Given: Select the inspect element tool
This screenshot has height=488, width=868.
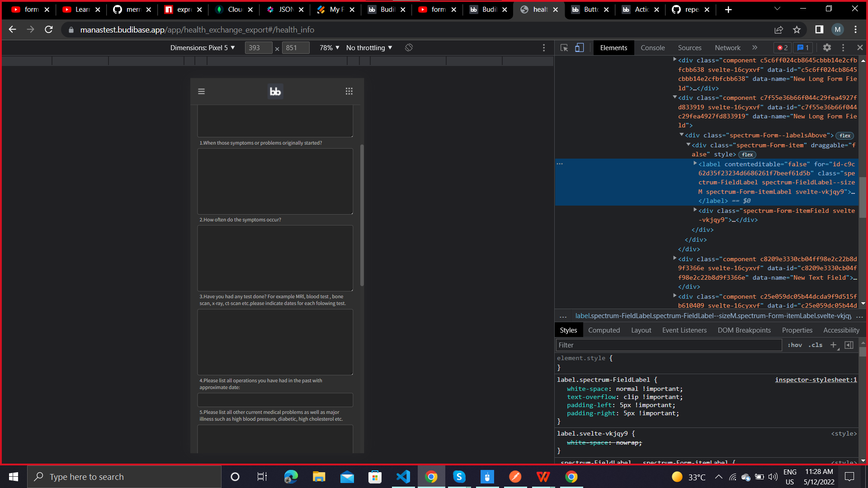Looking at the screenshot, I should pos(564,47).
